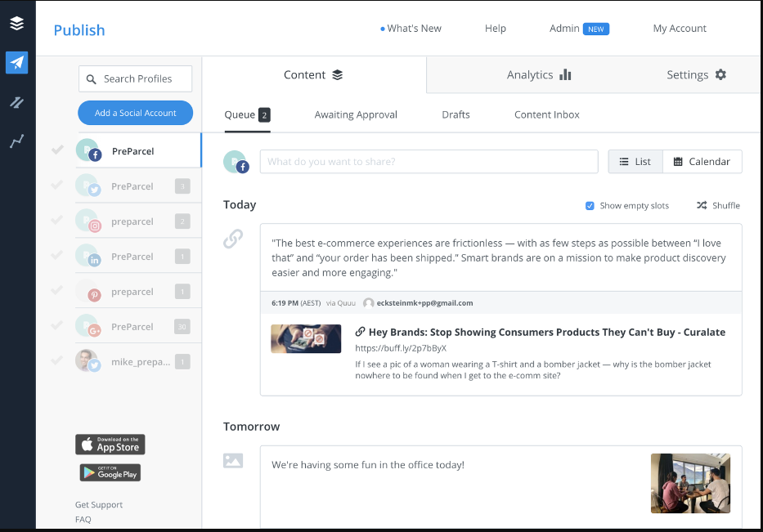Open the Help menu item
The height and width of the screenshot is (532, 763).
(496, 29)
